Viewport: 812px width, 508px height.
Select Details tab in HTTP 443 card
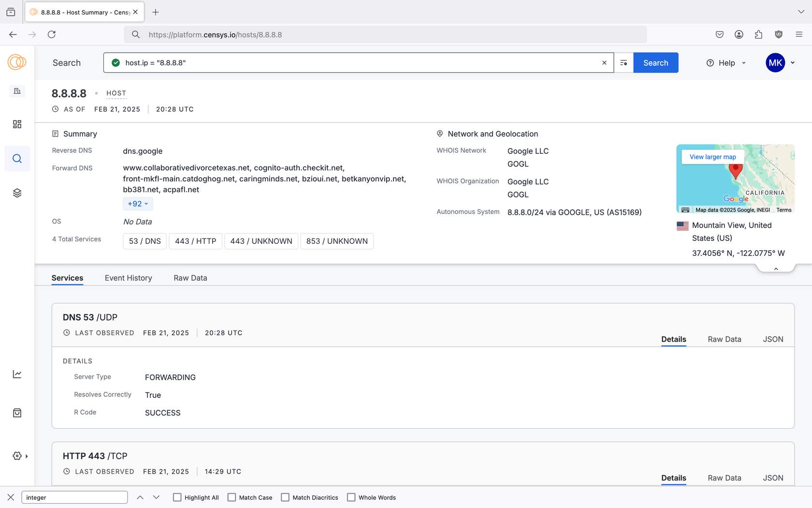tap(674, 478)
